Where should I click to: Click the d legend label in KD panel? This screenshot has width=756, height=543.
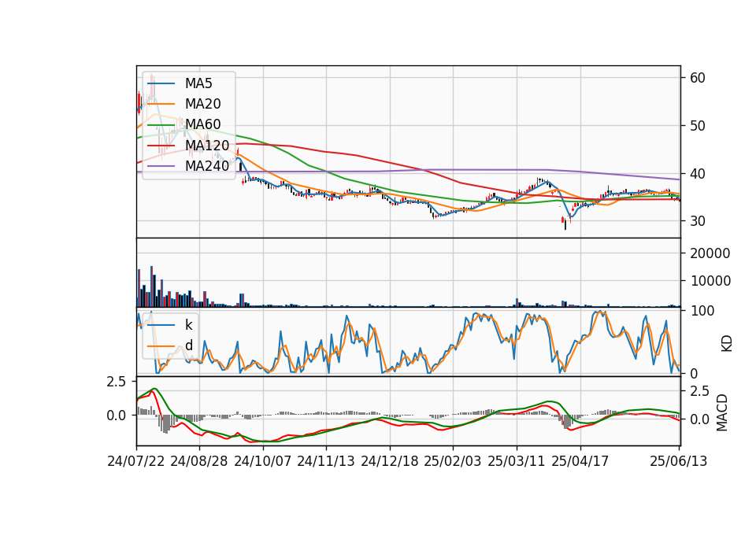coord(189,345)
